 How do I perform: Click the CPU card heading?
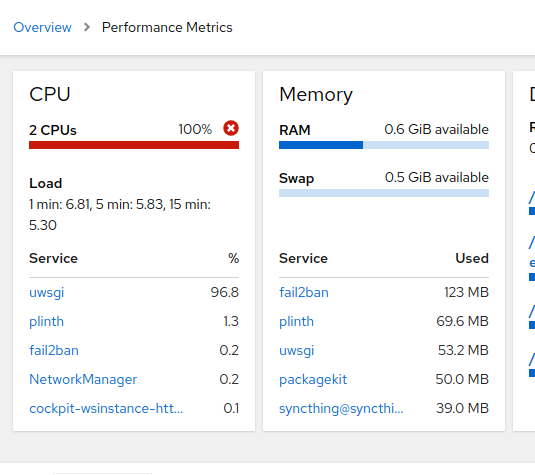point(50,94)
